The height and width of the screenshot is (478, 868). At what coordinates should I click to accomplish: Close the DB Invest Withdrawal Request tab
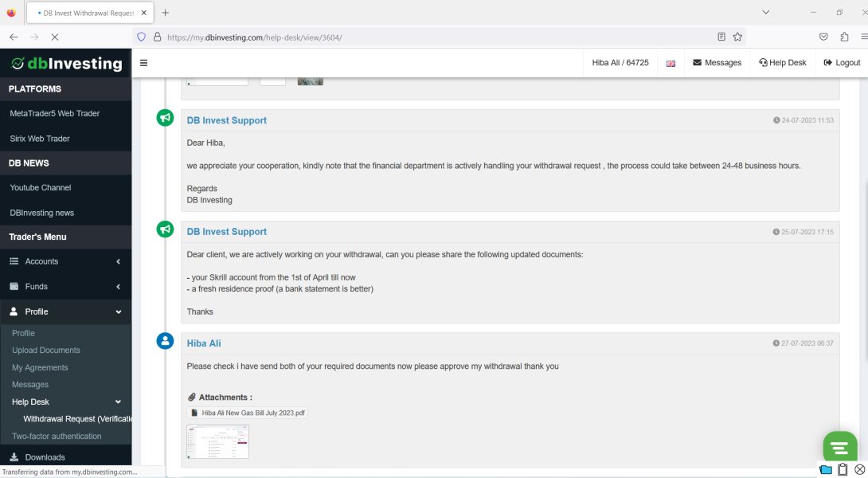click(144, 13)
